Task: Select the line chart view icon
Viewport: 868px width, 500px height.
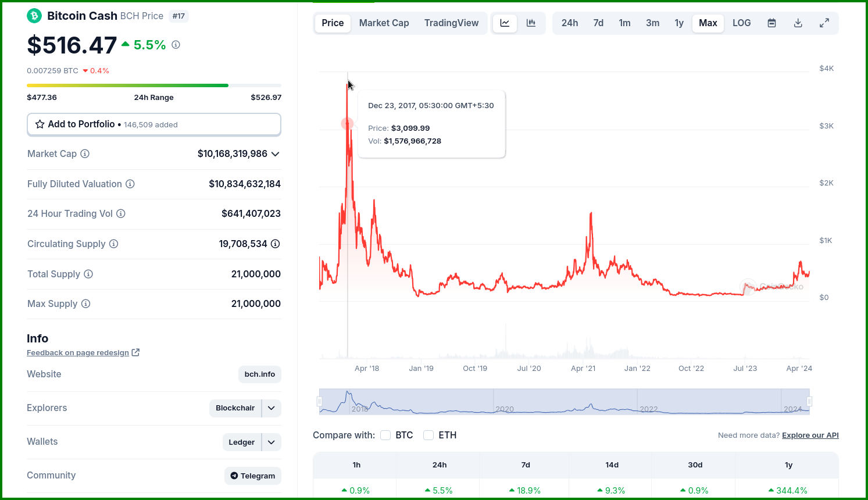Action: click(505, 23)
